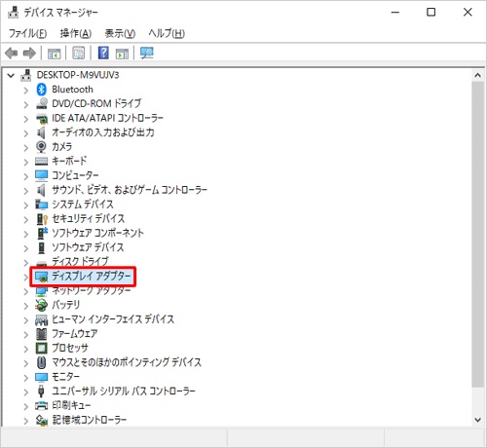
Task: Open the 操作(A) menu
Action: [x=76, y=33]
